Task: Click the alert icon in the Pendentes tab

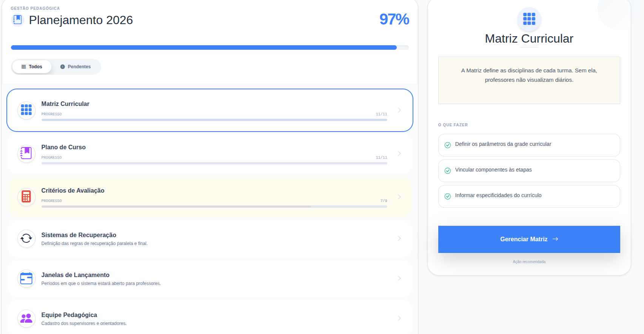Action: click(x=63, y=67)
